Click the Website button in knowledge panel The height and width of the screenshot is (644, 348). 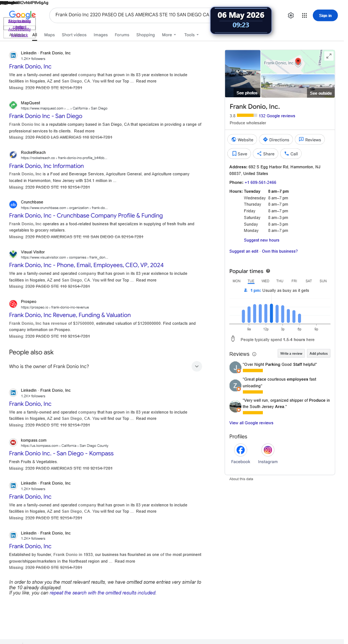[242, 139]
